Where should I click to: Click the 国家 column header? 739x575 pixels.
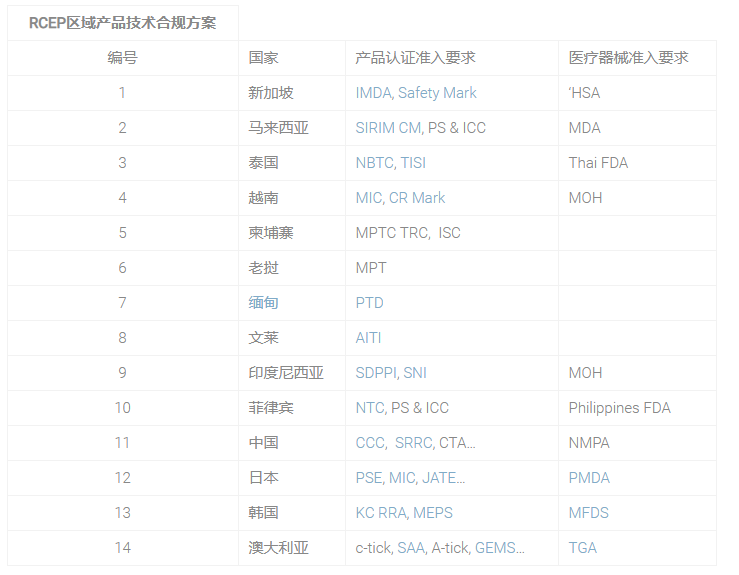263,58
